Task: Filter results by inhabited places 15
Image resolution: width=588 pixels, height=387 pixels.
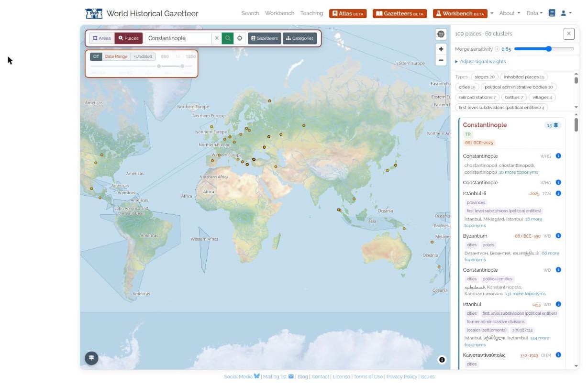Action: (x=524, y=77)
